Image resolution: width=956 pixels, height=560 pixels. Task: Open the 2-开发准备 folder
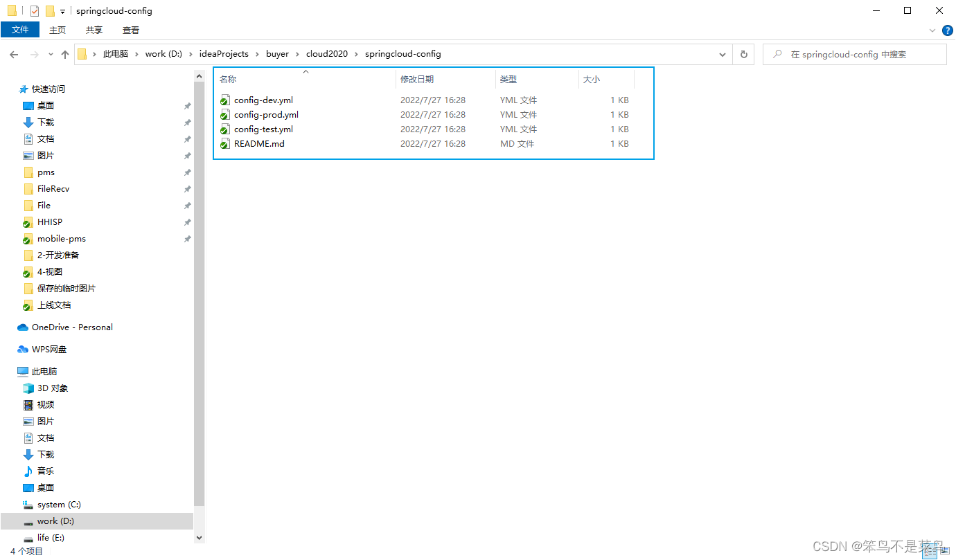(x=58, y=255)
